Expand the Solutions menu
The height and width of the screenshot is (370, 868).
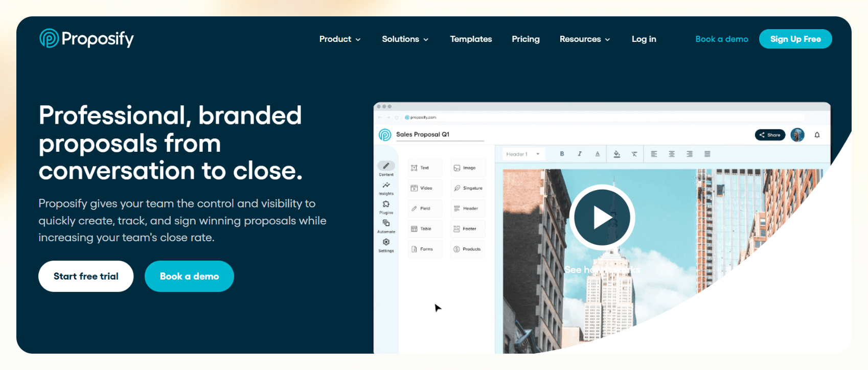(405, 39)
